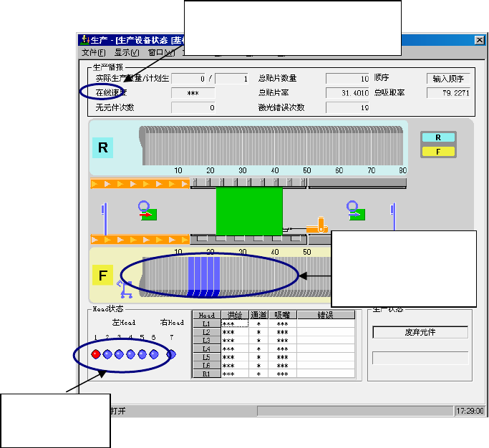Click the production app icon in title bar
489x448 pixels.
(84, 40)
